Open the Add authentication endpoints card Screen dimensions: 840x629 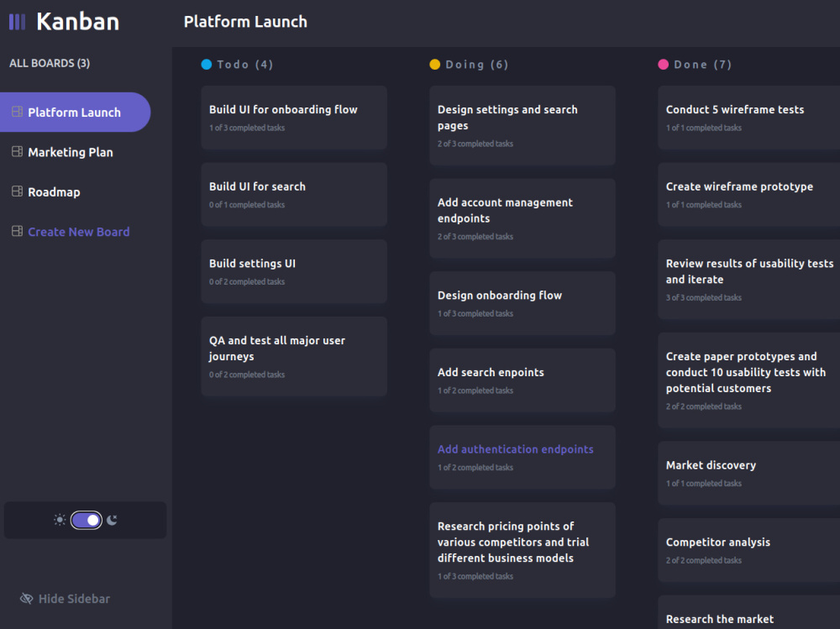[522, 457]
